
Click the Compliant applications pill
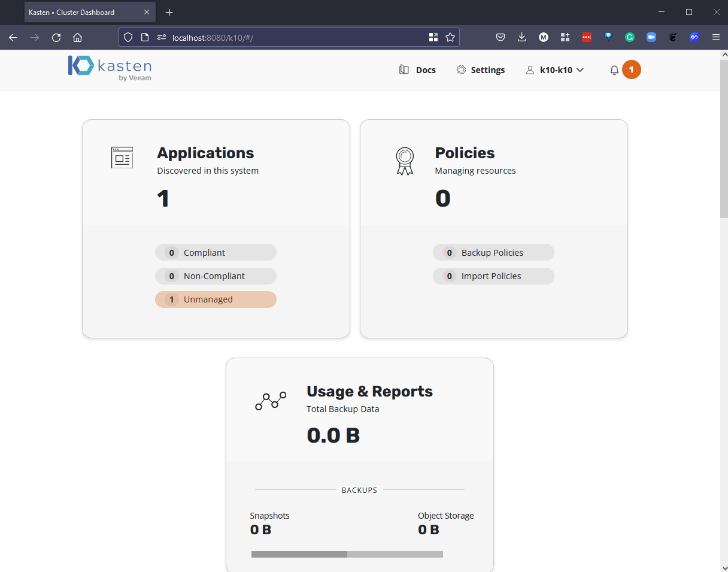[x=216, y=253]
